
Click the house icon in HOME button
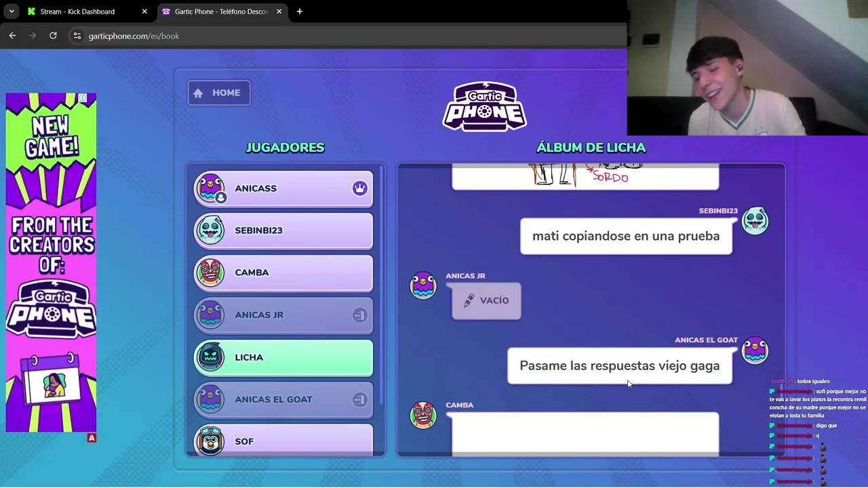tap(198, 94)
